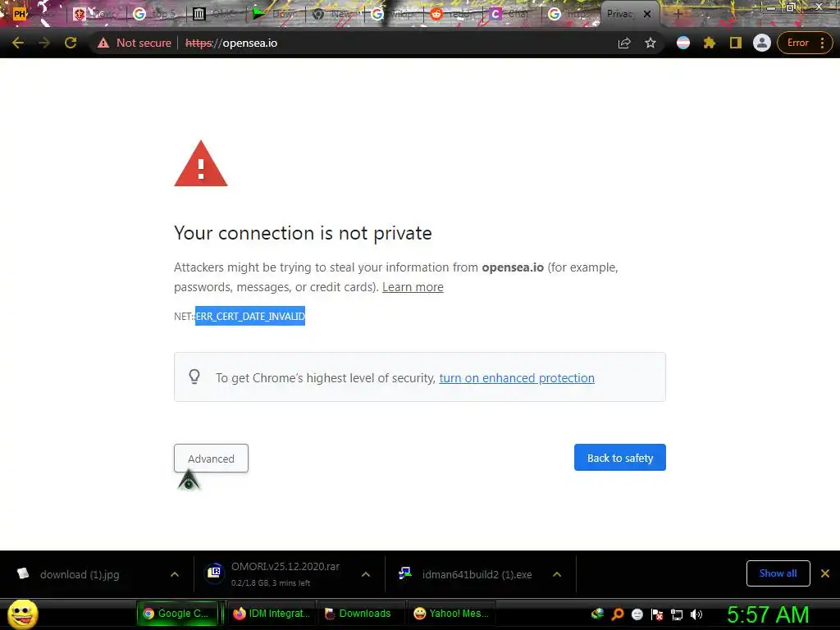Image resolution: width=840 pixels, height=630 pixels.
Task: Share this page using the share icon
Action: 624,43
